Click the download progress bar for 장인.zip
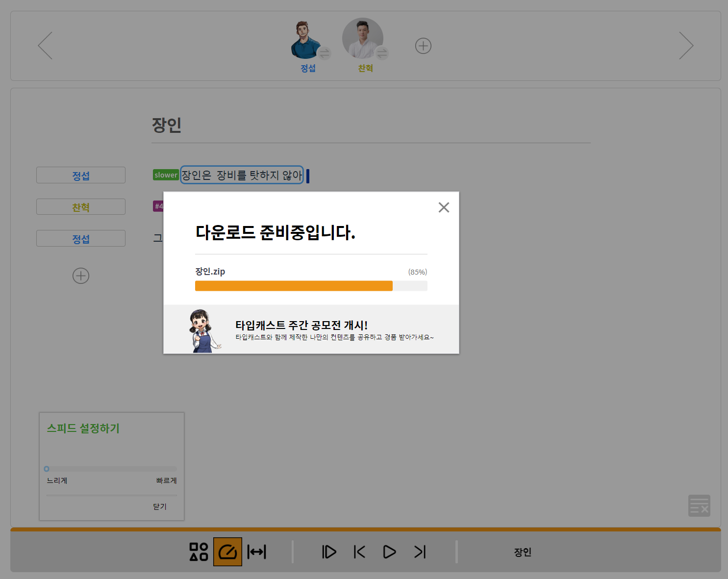728x579 pixels. pos(311,286)
